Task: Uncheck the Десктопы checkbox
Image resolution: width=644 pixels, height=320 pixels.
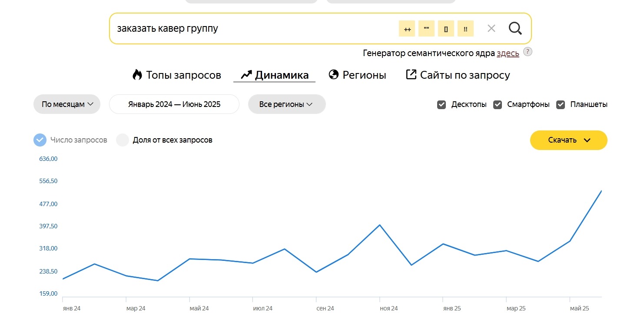Action: pyautogui.click(x=442, y=105)
